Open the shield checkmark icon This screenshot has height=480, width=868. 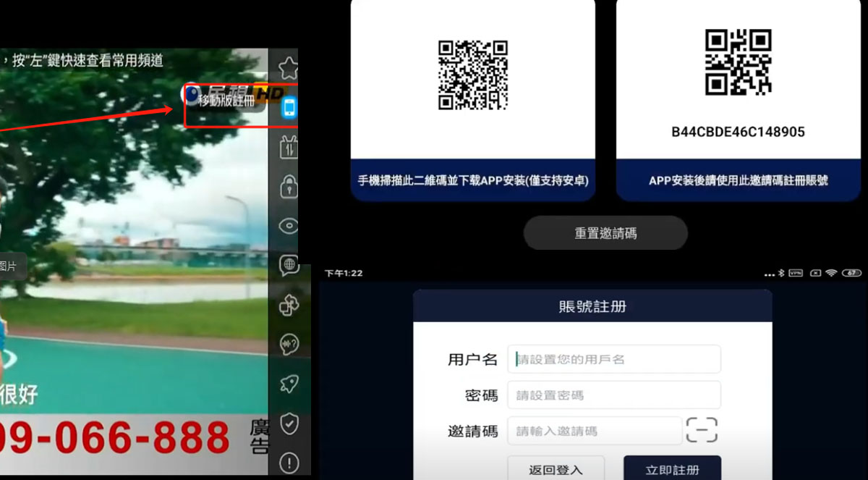[x=289, y=424]
